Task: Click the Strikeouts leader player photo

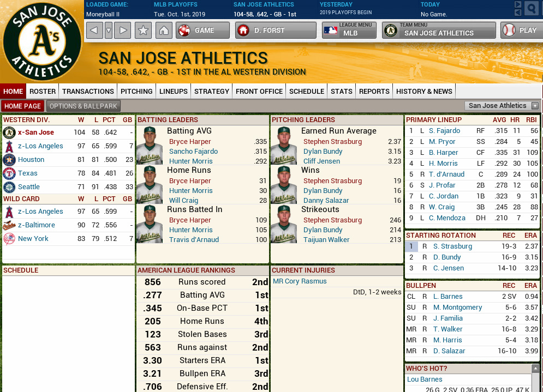Action: (284, 224)
